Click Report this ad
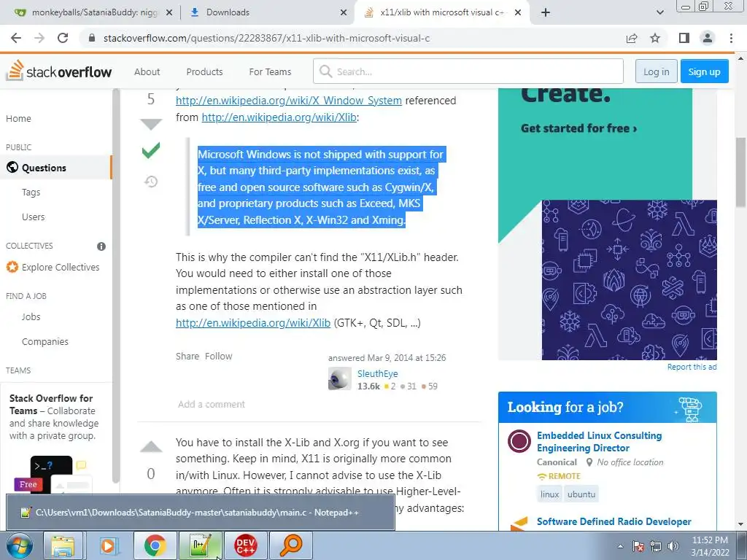Viewport: 747px width, 560px height. pyautogui.click(x=692, y=367)
